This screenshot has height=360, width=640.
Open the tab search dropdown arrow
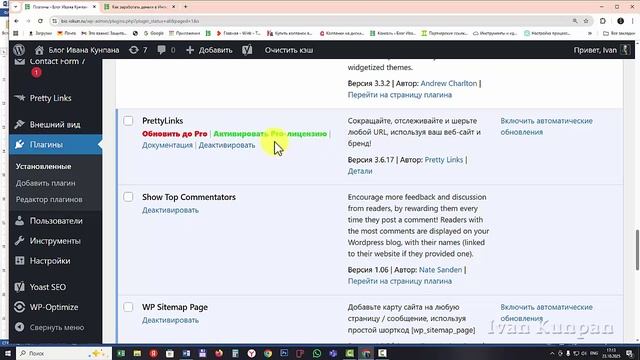(16, 7)
